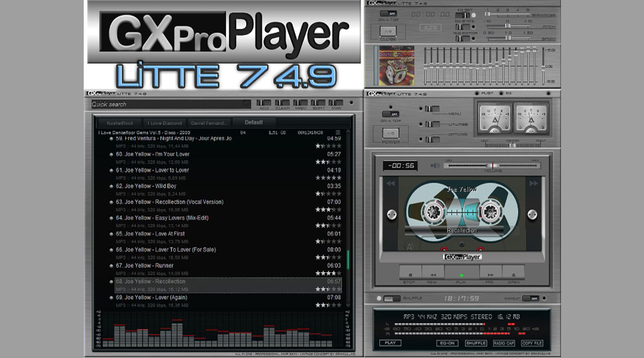The height and width of the screenshot is (358, 644).
Task: Adjust the equalizer preamp dB slider
Action: (x=544, y=66)
